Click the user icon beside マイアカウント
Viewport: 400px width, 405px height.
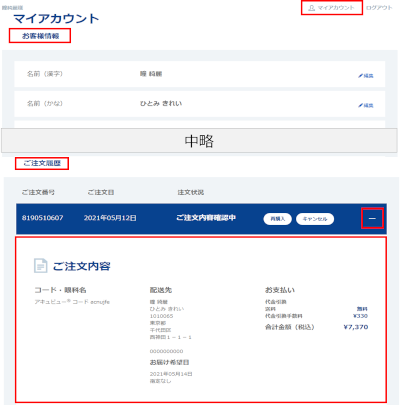coord(311,8)
